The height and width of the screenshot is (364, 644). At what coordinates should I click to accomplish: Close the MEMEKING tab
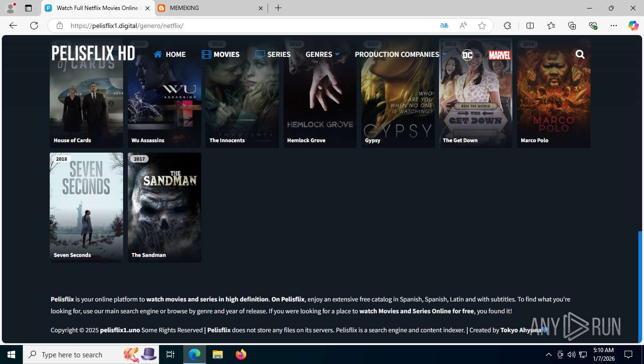(260, 8)
